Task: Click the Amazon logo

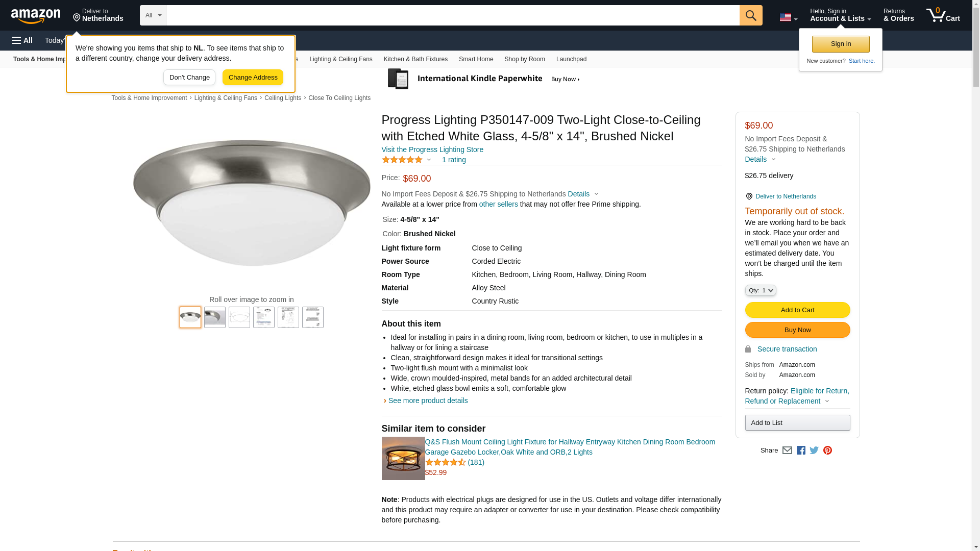Action: 36,16
